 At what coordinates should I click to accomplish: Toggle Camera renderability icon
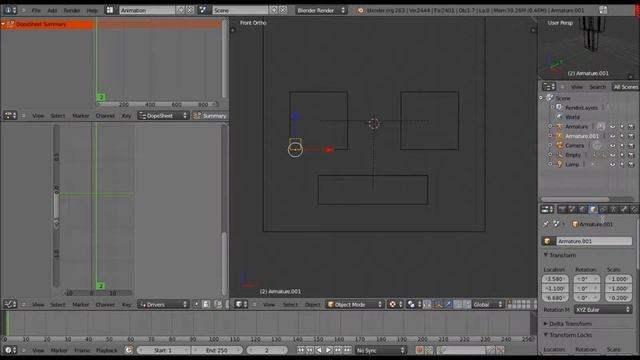pos(631,145)
